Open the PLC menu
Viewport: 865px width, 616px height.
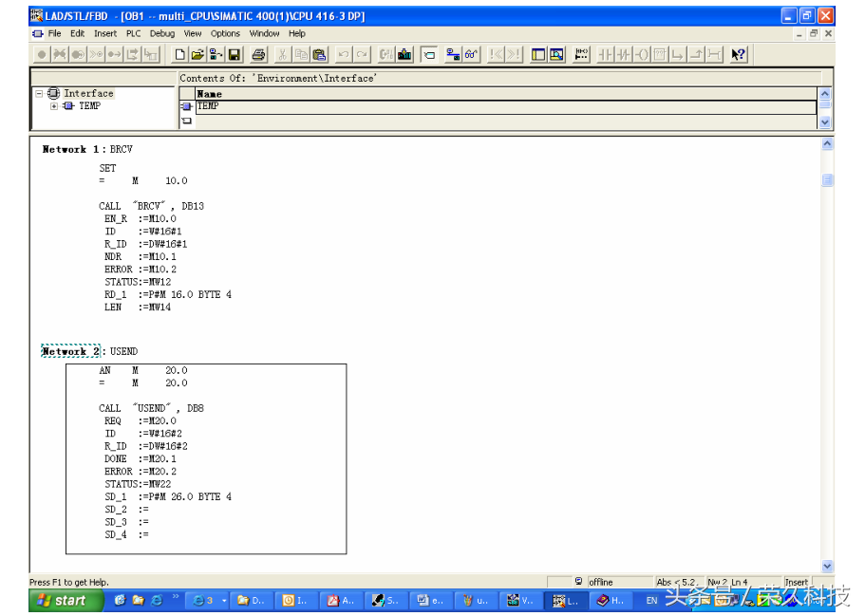click(133, 33)
